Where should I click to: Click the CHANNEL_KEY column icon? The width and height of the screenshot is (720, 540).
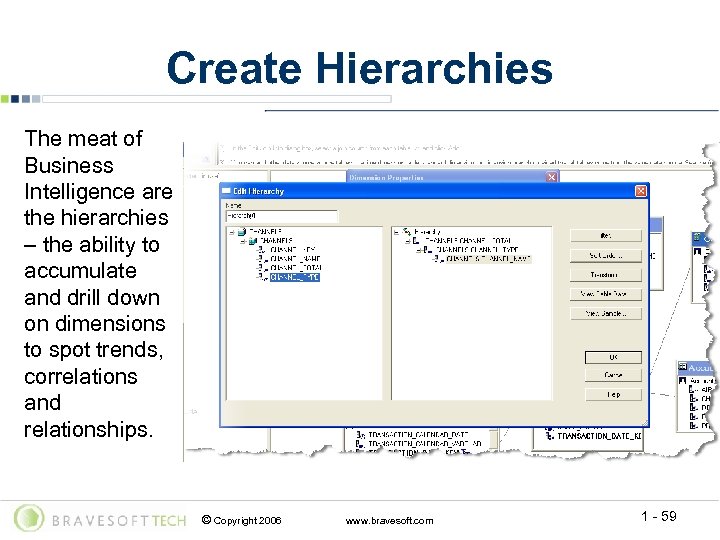pos(262,250)
